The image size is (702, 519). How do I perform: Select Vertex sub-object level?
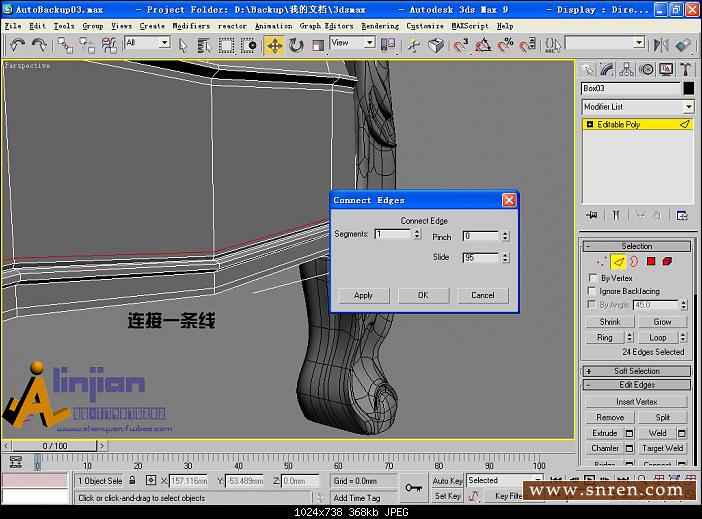point(601,262)
